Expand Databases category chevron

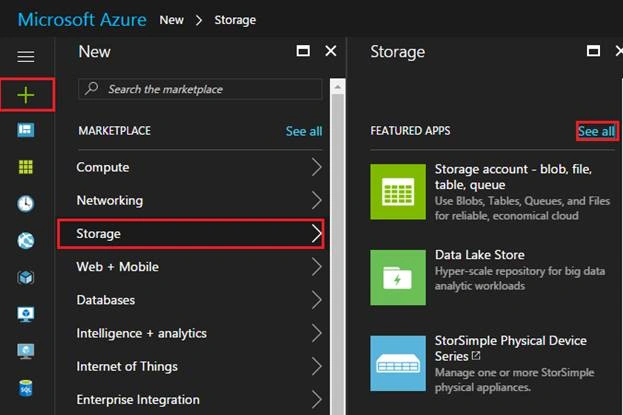[x=317, y=300]
